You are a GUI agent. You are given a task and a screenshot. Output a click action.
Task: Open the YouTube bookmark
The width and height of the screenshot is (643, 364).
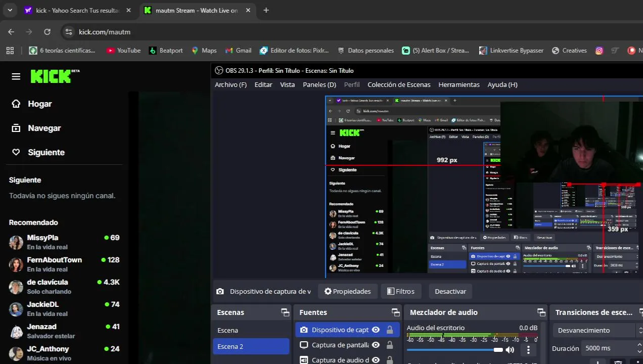coord(123,51)
